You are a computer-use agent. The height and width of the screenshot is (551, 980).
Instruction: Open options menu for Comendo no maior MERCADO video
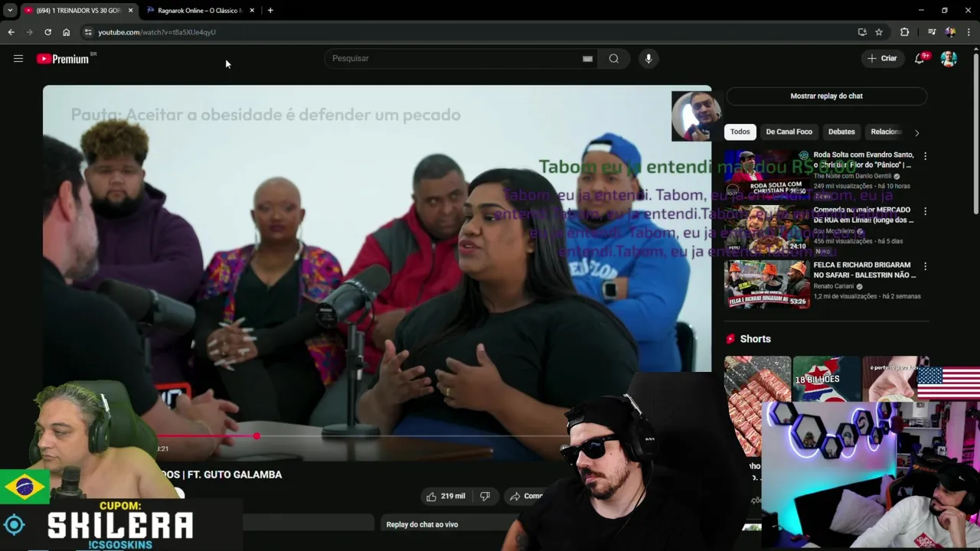(925, 211)
